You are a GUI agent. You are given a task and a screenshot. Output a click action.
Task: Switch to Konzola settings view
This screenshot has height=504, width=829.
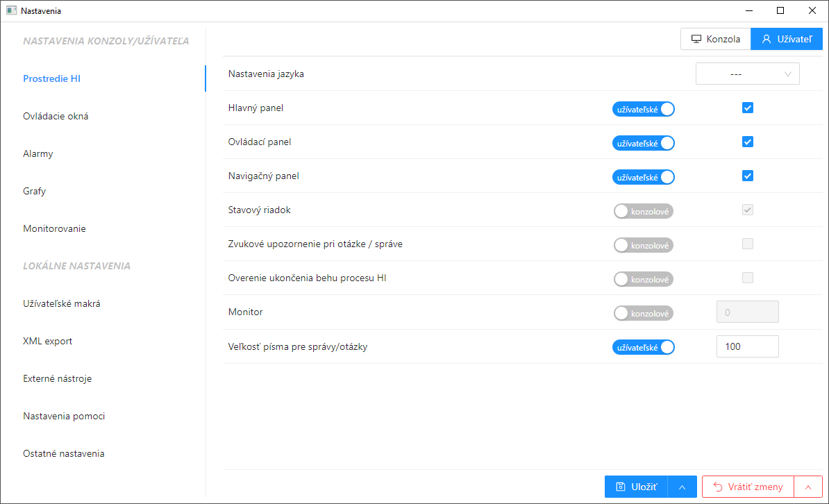(x=715, y=40)
